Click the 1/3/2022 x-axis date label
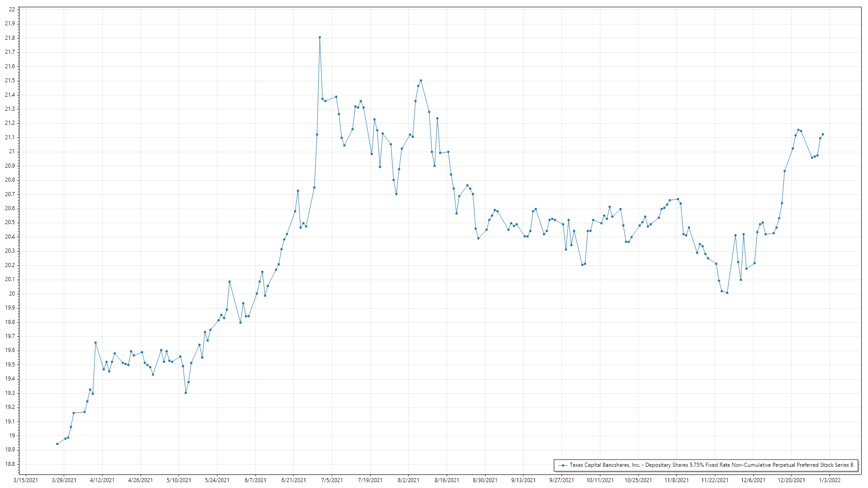Image resolution: width=868 pixels, height=488 pixels. [830, 480]
